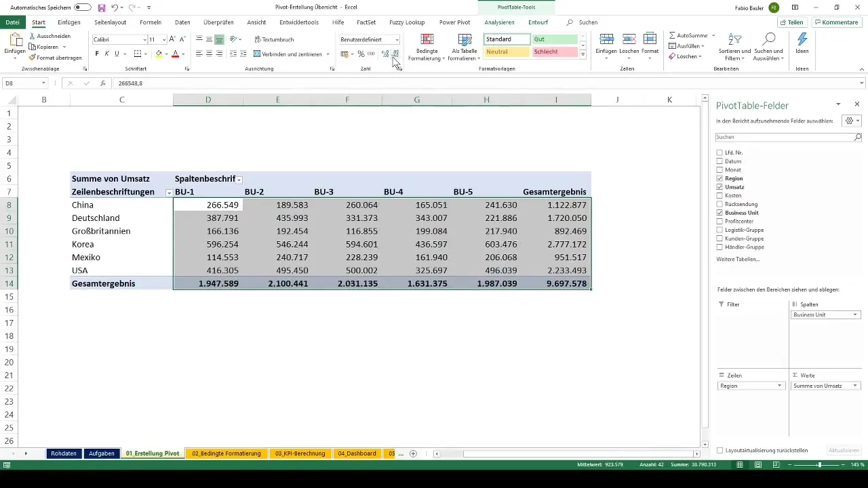Open Als Tabelle formatieren

coord(465,46)
